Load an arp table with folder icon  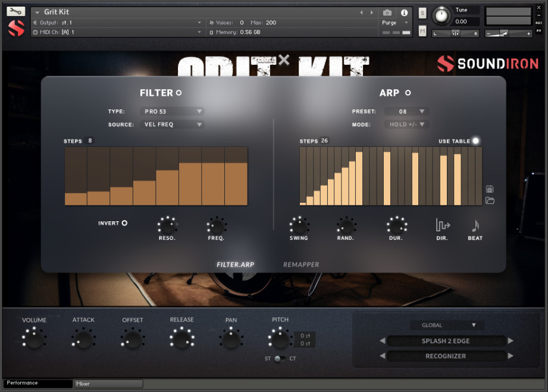point(490,200)
